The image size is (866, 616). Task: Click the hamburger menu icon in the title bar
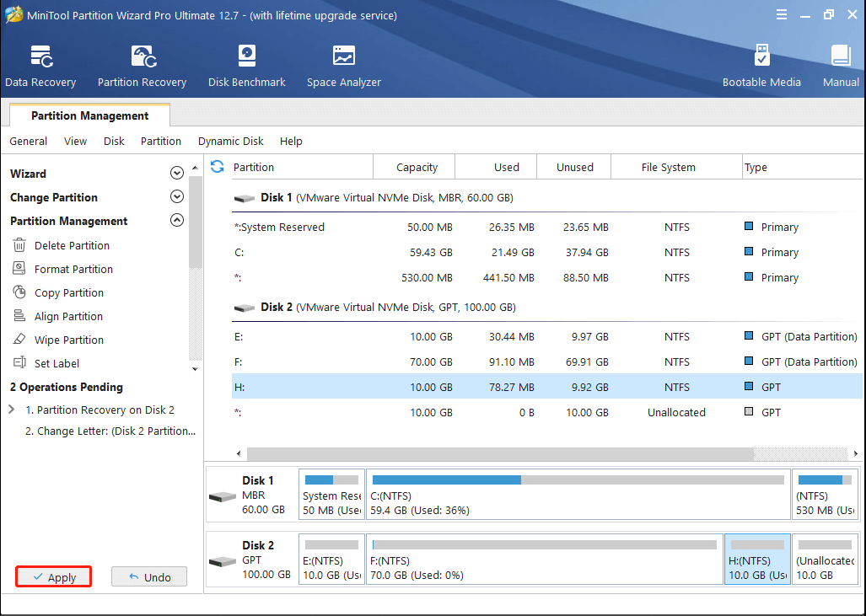click(782, 15)
